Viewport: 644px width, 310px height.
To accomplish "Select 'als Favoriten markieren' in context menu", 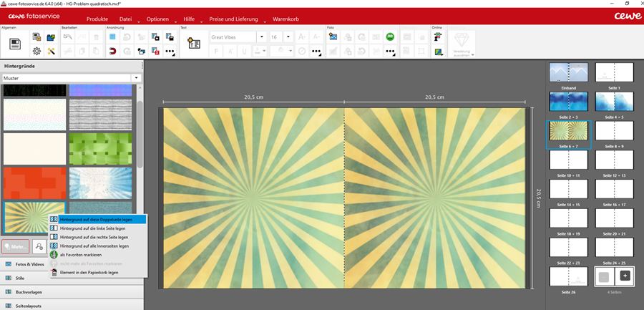I will (x=80, y=254).
